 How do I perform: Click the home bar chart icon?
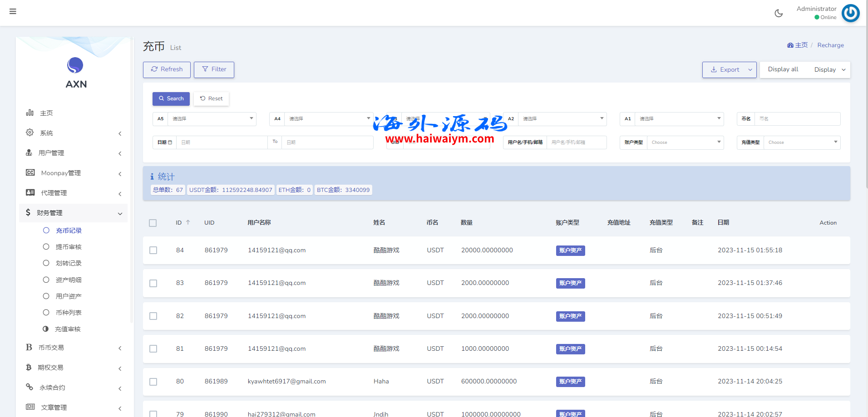coord(30,113)
